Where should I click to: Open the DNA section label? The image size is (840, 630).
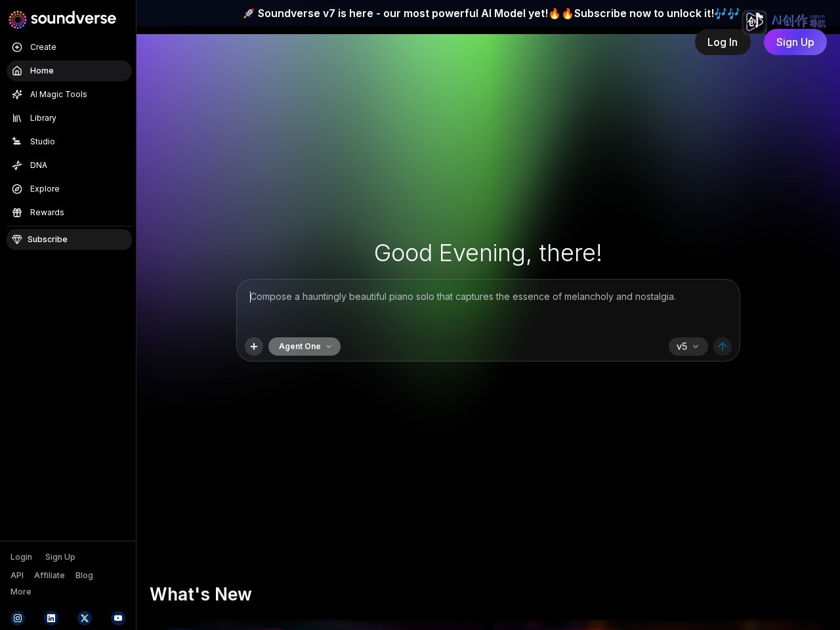click(39, 165)
